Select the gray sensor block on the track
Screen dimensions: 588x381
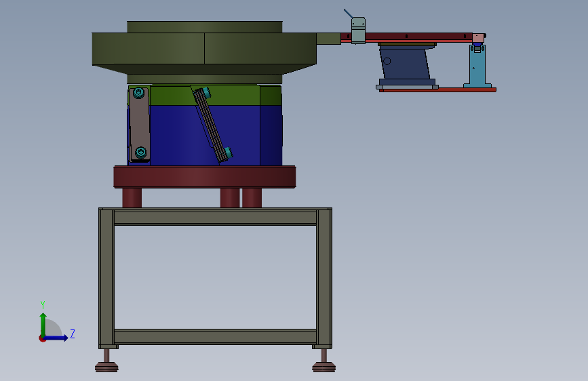coord(358,31)
